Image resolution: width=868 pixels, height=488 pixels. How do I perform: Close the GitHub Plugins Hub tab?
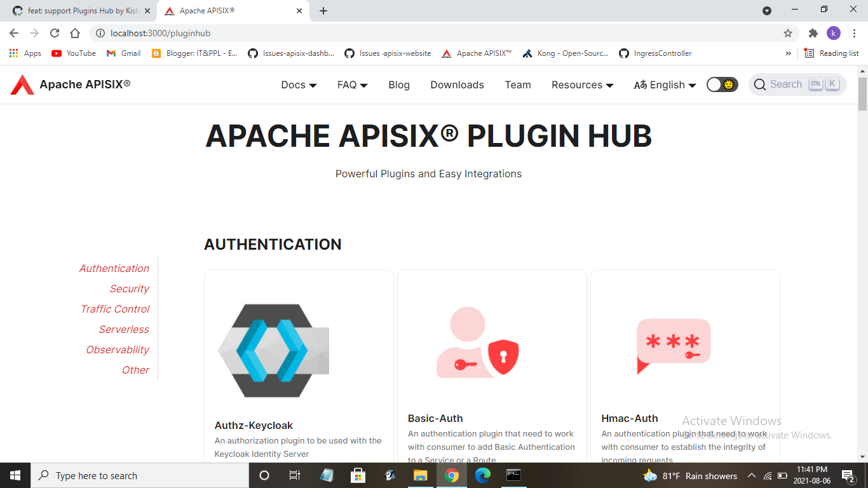click(147, 11)
